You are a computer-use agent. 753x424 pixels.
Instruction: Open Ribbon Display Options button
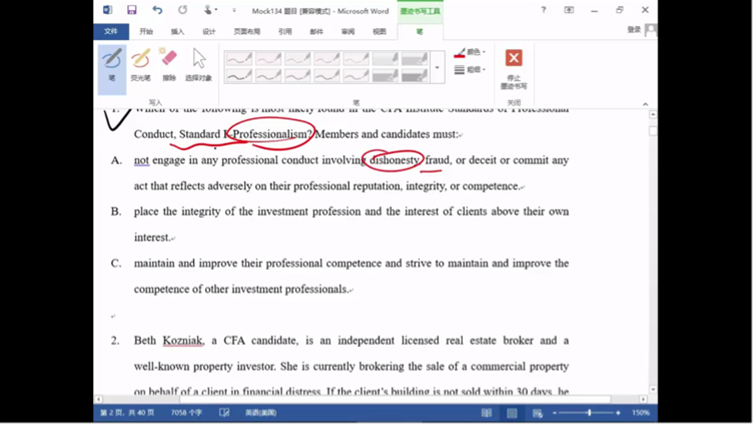pos(569,10)
